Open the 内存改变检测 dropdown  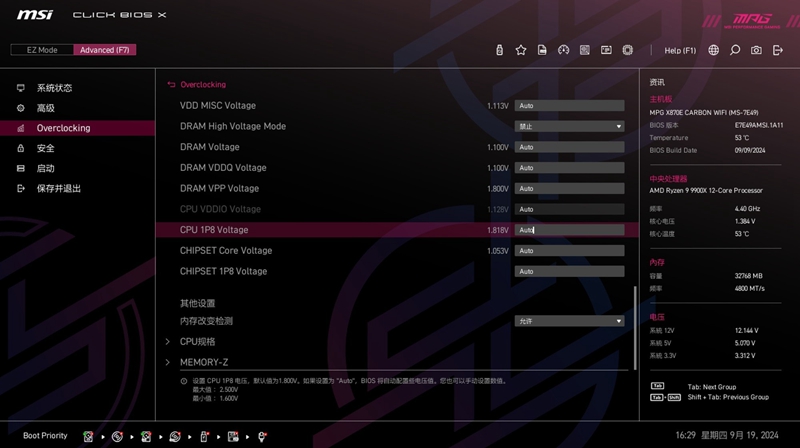(x=569, y=321)
